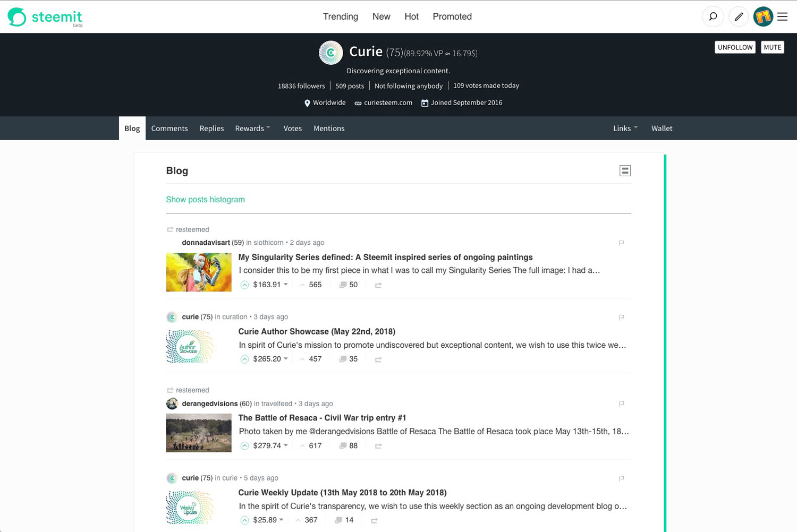Show voters list for 457 votes

click(x=311, y=359)
